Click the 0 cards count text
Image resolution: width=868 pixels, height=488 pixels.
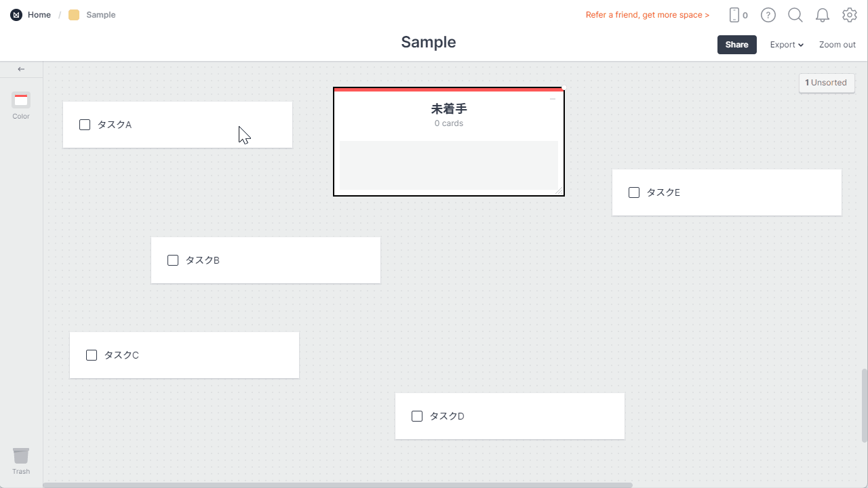click(x=449, y=123)
